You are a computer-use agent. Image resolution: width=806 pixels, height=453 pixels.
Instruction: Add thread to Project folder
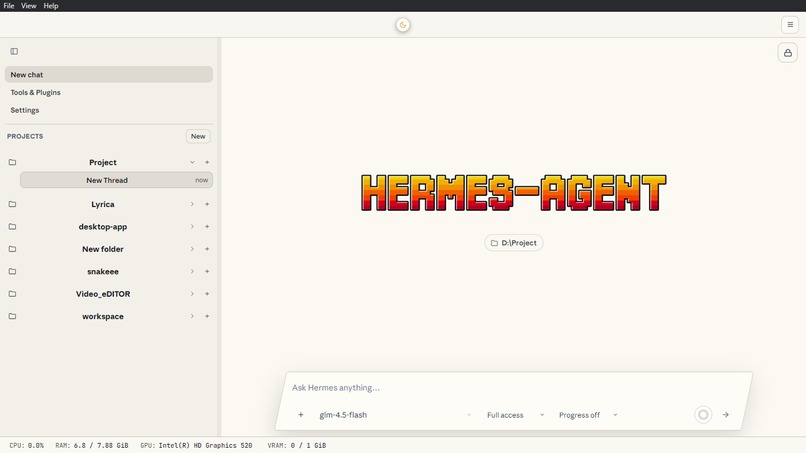click(207, 162)
